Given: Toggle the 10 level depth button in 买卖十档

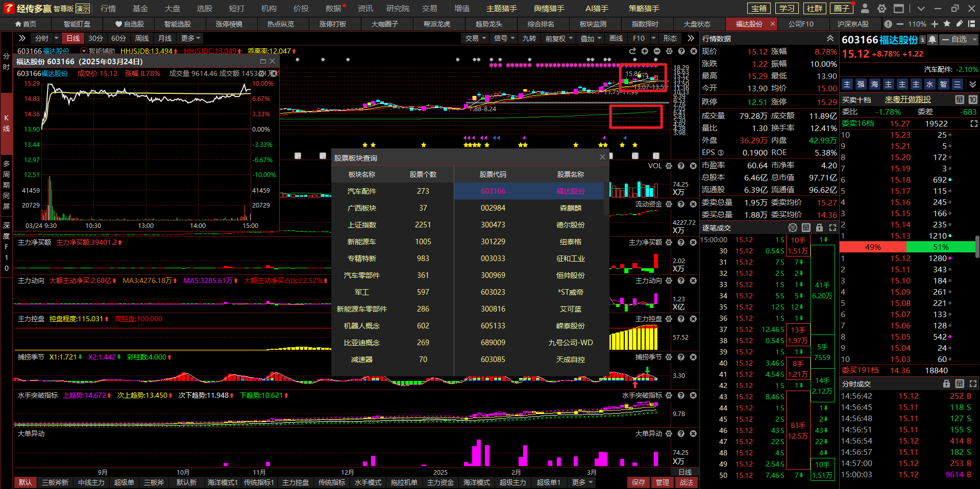Looking at the screenshot, I should click(x=973, y=99).
